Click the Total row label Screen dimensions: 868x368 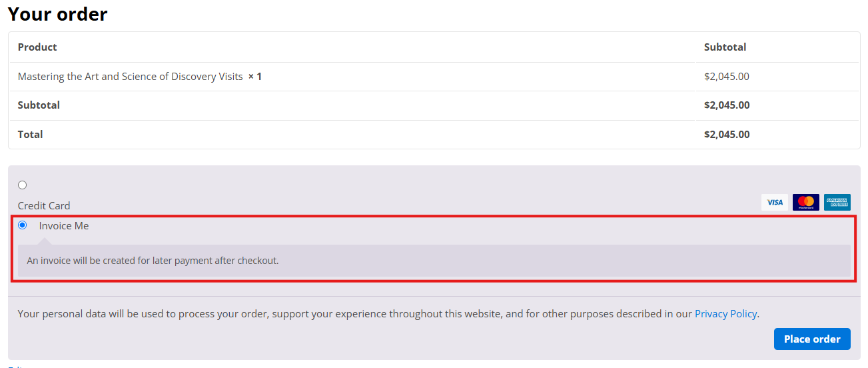[30, 135]
